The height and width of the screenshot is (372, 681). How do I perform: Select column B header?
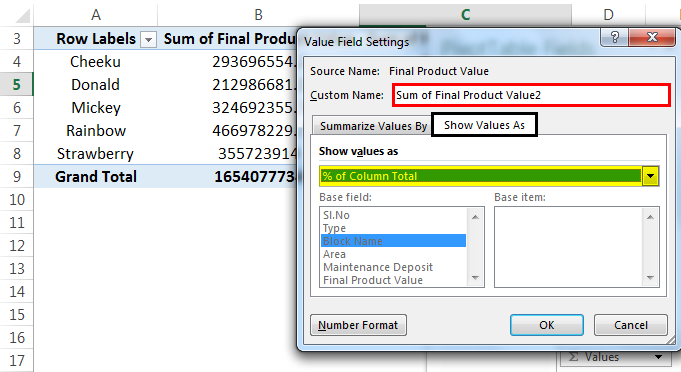click(x=258, y=15)
